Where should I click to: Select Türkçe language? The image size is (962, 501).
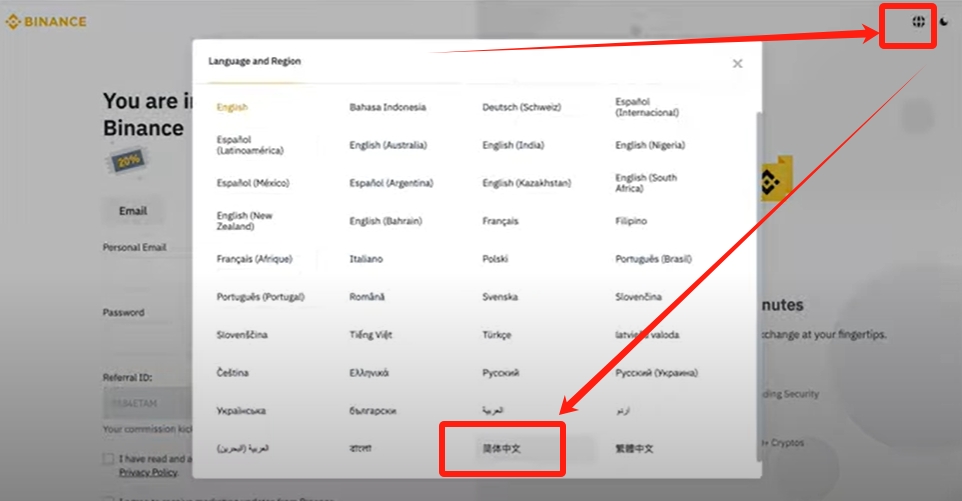497,335
